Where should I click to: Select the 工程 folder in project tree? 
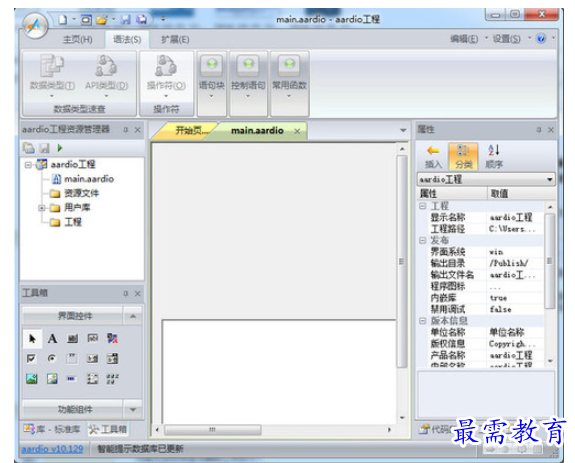pos(73,222)
